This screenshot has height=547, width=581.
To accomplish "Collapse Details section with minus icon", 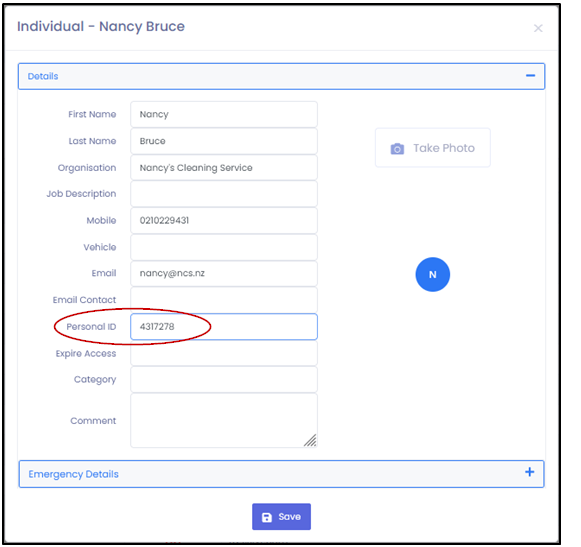I will point(530,76).
